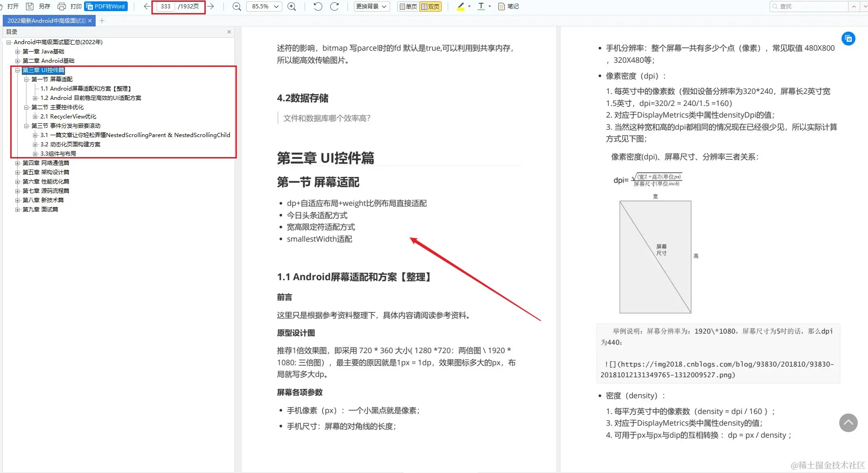Click the page number input field

click(165, 7)
